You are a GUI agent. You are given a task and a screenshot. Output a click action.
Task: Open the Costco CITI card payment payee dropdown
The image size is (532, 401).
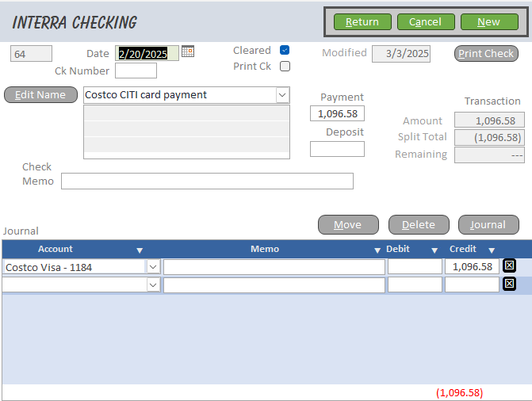(282, 95)
